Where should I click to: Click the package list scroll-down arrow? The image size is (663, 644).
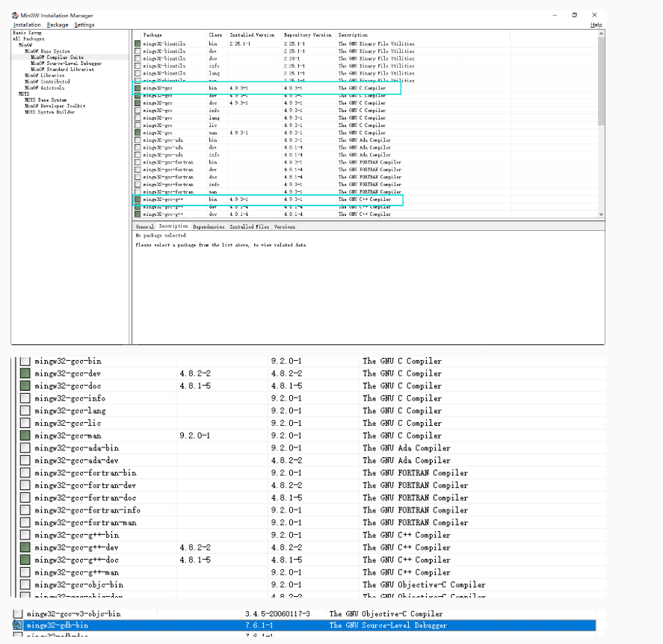601,214
